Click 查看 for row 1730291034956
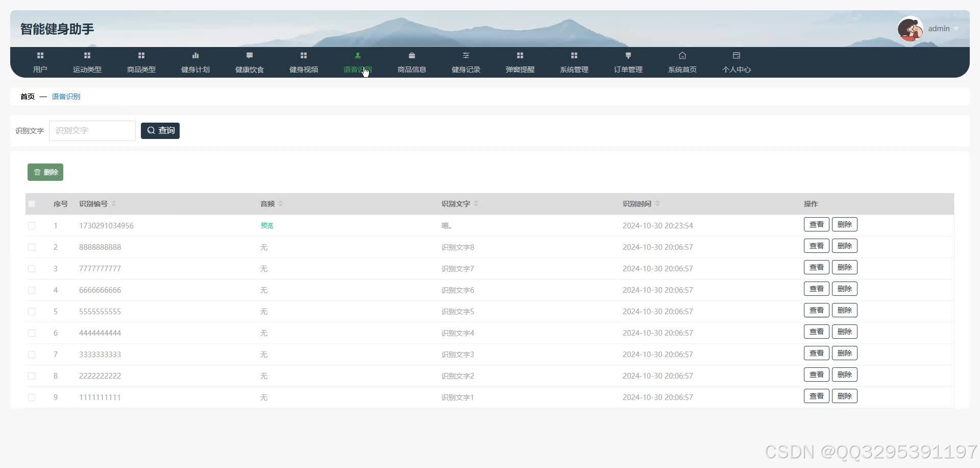 coord(817,224)
